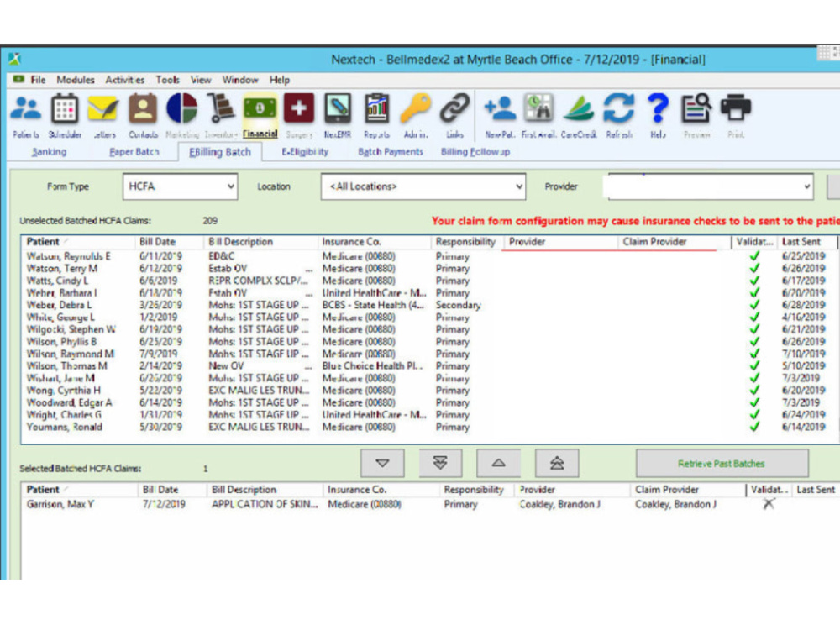Click the X validation mark for Garrison
The image size is (840, 630).
(x=769, y=503)
